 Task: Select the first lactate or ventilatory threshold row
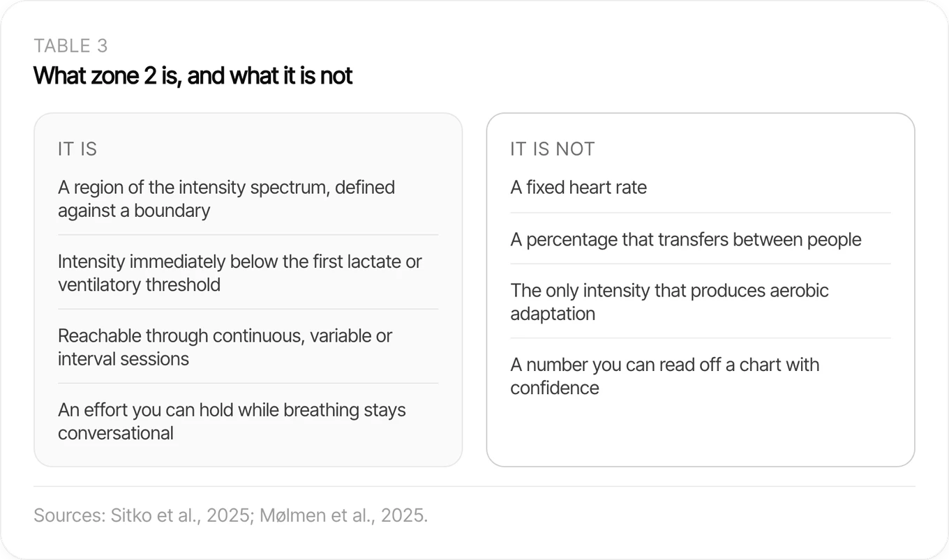[x=248, y=273]
